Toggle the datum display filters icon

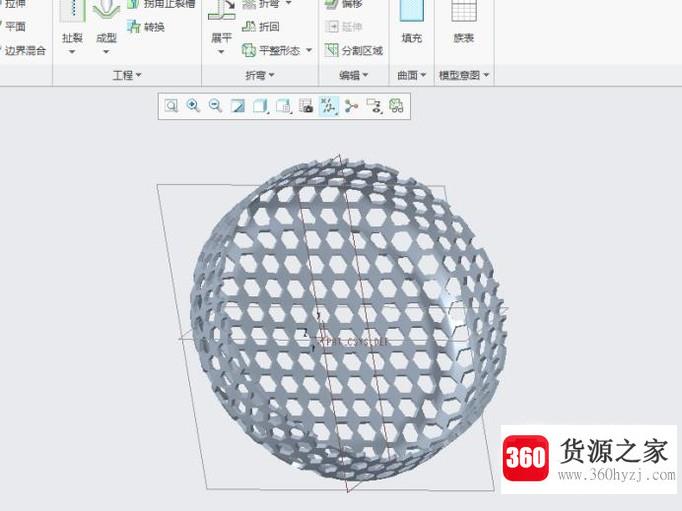329,106
